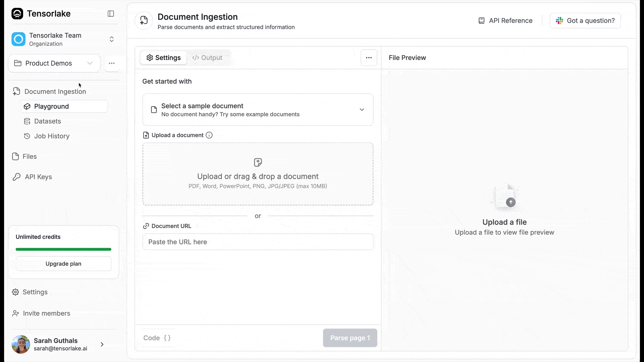The image size is (644, 362).
Task: Open the project options ellipsis menu
Action: [112, 63]
